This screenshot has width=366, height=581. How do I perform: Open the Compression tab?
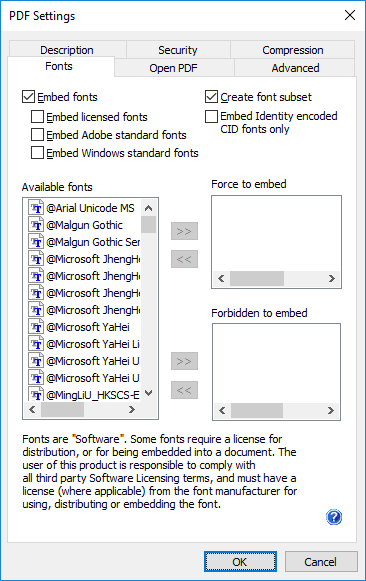(x=293, y=50)
